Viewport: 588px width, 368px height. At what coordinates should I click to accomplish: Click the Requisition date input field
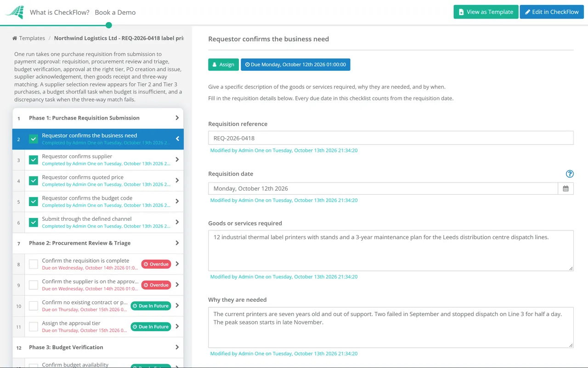coord(383,189)
